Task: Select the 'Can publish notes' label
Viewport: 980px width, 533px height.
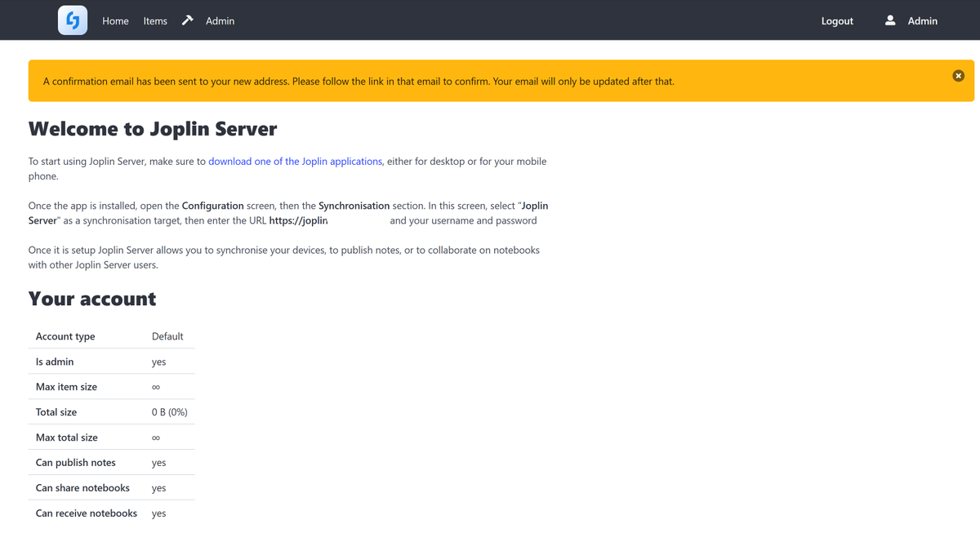Action: click(76, 463)
